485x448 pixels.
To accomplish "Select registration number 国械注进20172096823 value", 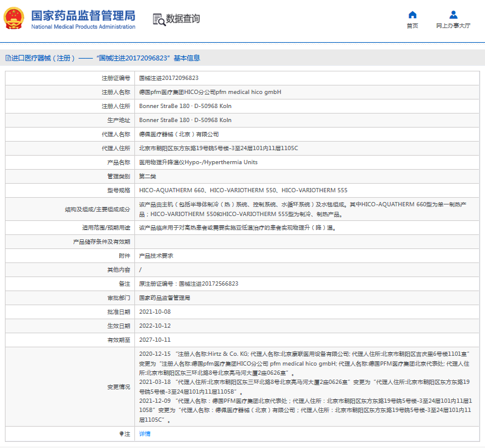I will (x=169, y=78).
